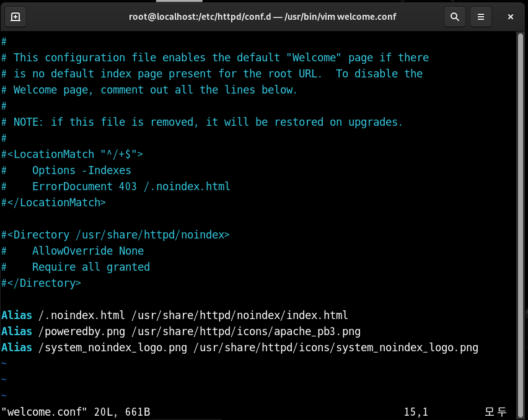Click the window title text

[263, 17]
